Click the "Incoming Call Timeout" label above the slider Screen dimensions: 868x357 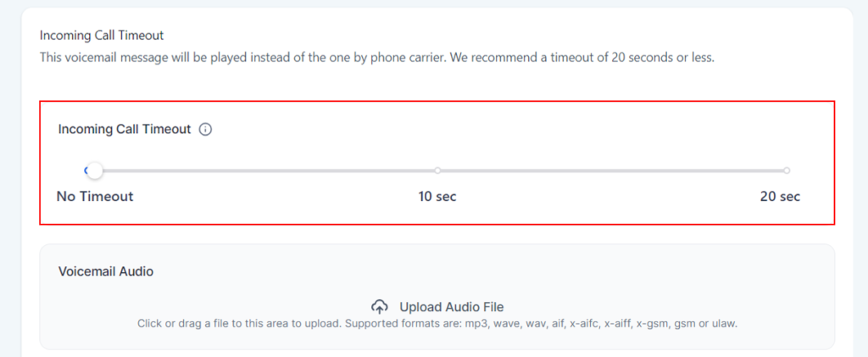[125, 130]
